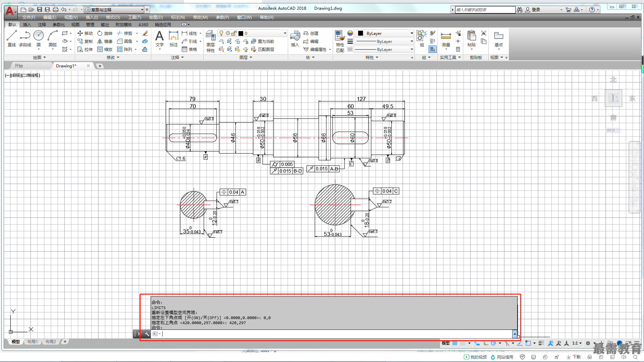Toggle lineweight display in the status bar
Screen dimensions: 644x362
[x=541, y=343]
